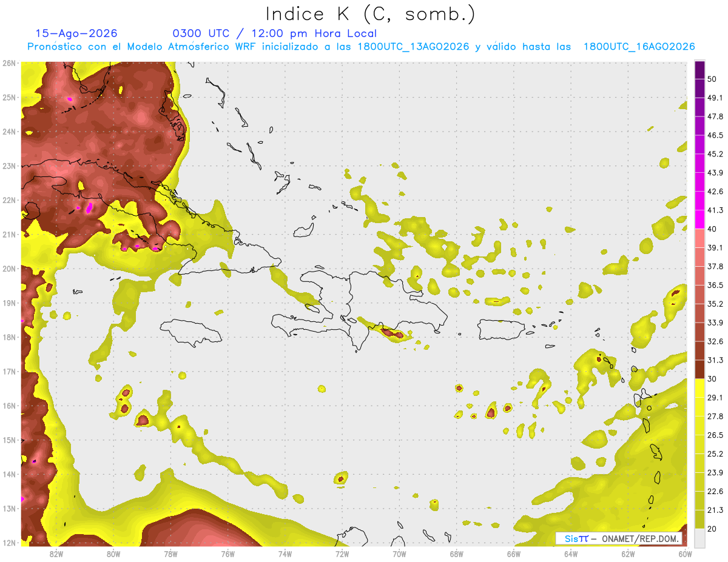This screenshot has width=728, height=562.
Task: Click the '29.1' colorbar value
Action: pyautogui.click(x=715, y=397)
